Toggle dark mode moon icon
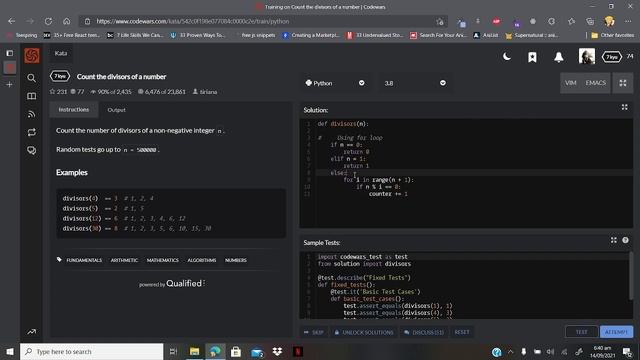 click(507, 57)
